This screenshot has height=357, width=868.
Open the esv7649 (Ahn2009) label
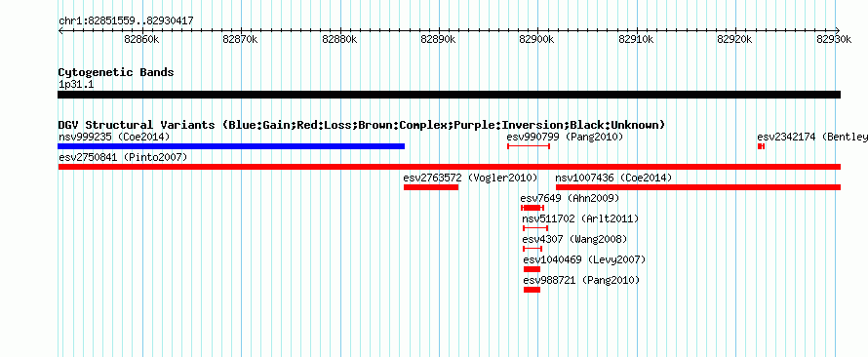[x=570, y=198]
